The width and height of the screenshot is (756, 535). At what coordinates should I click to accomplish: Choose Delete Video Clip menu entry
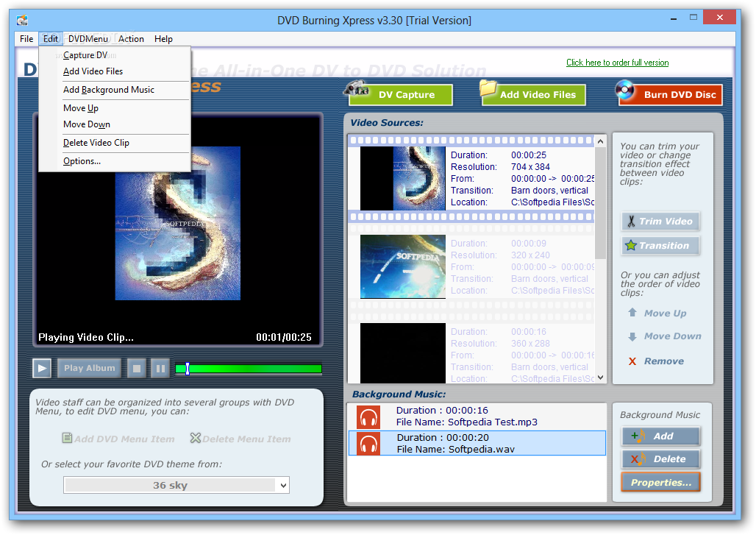(115, 143)
